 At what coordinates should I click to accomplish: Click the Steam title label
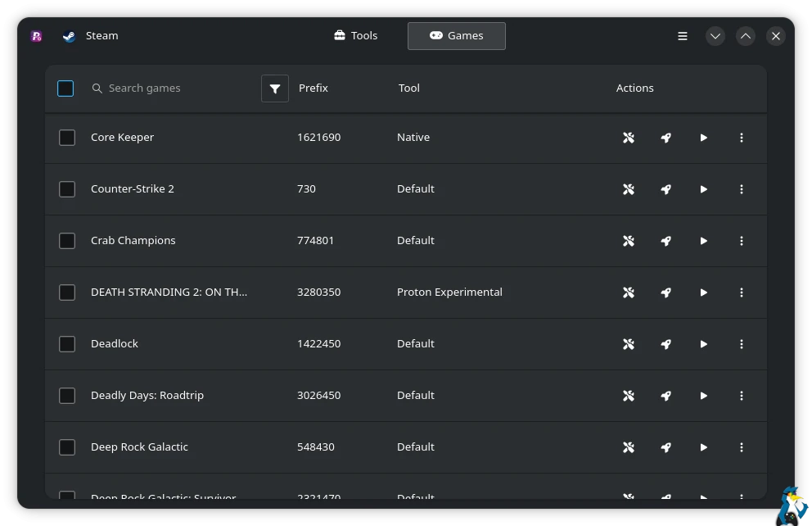tap(102, 36)
